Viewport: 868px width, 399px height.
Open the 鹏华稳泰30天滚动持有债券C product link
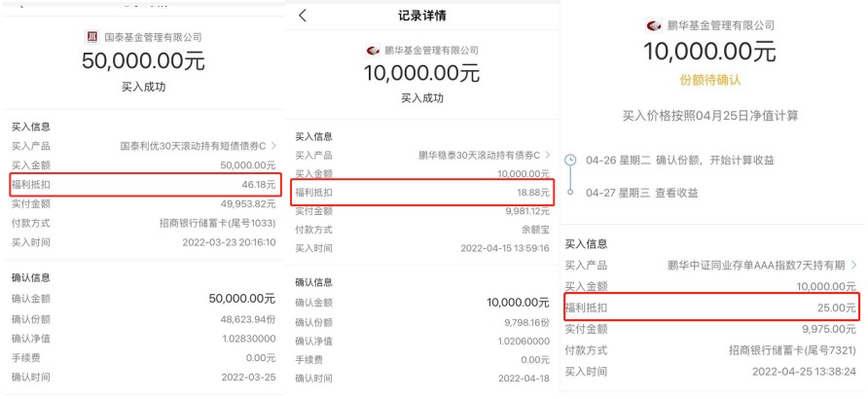coord(480,156)
